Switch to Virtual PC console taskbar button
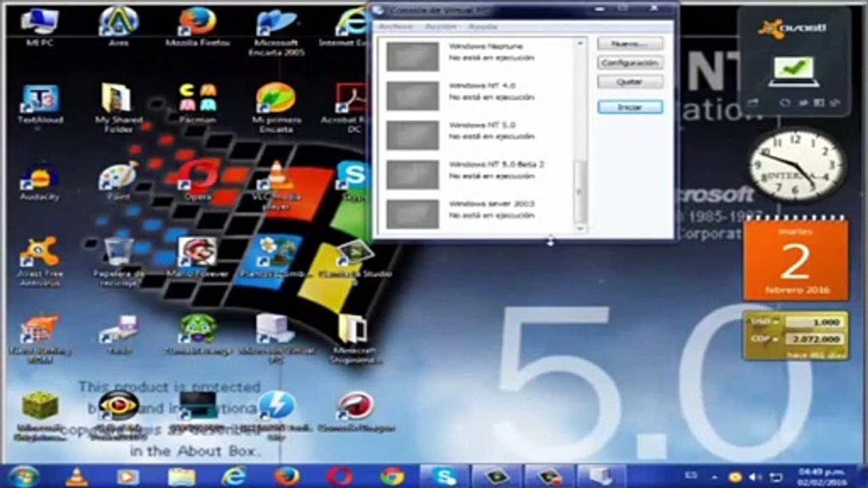The height and width of the screenshot is (488, 868). click(600, 476)
